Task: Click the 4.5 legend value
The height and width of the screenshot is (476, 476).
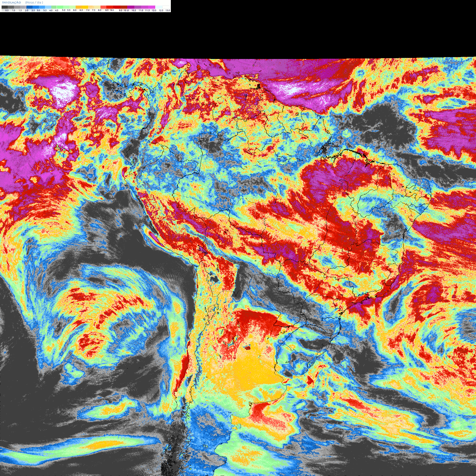Action: [57, 10]
